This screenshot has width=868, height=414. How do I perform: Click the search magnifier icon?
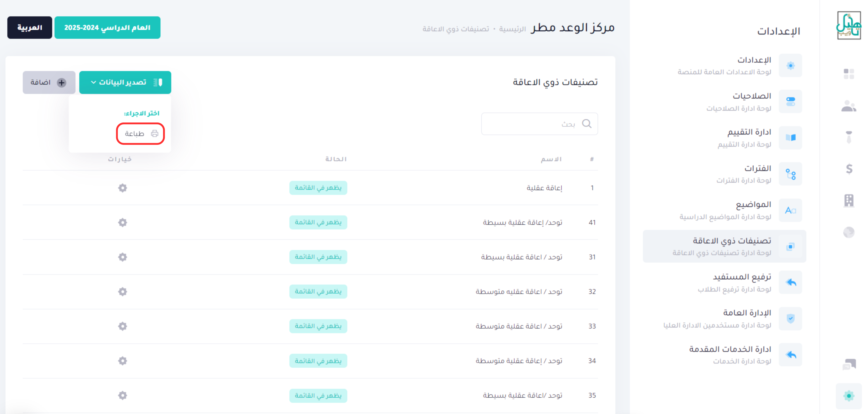click(x=587, y=124)
